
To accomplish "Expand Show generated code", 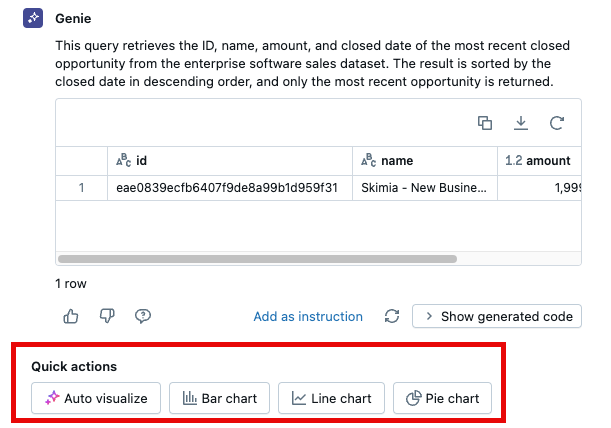I will coord(497,316).
